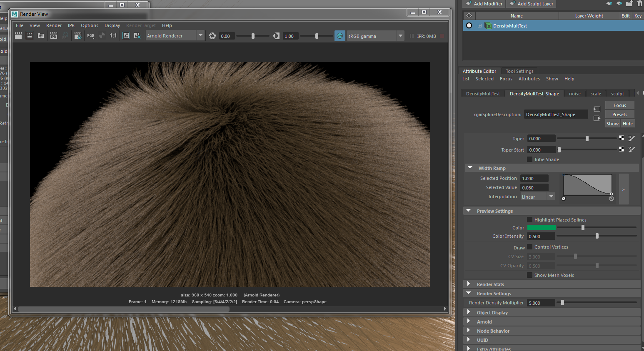This screenshot has width=644, height=351.
Task: Click the red stop IPR square
Action: tap(442, 36)
